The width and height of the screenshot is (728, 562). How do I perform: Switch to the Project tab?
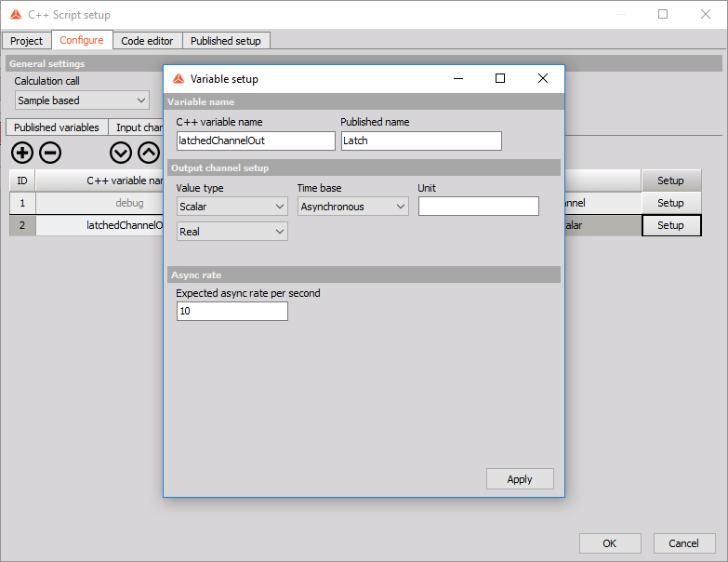pyautogui.click(x=26, y=41)
